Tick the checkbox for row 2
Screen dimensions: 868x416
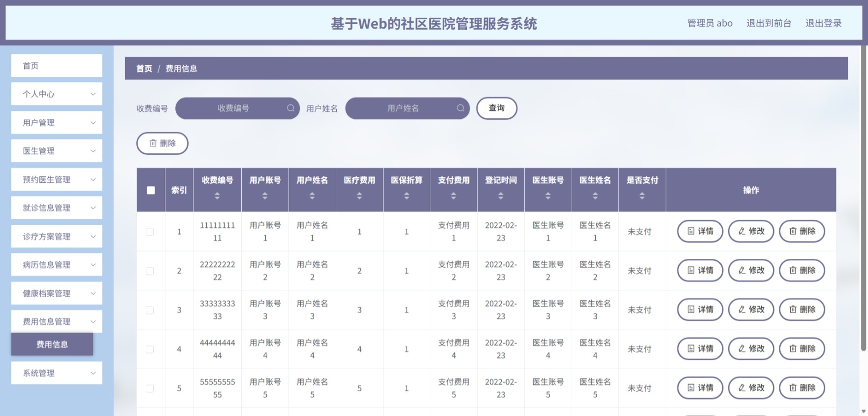150,271
